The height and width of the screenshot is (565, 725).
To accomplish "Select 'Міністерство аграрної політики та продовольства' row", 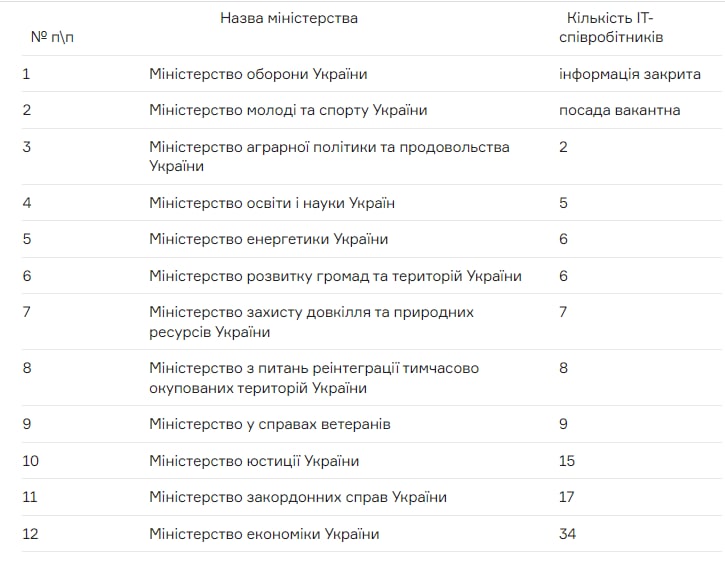I will click(x=371, y=156).
